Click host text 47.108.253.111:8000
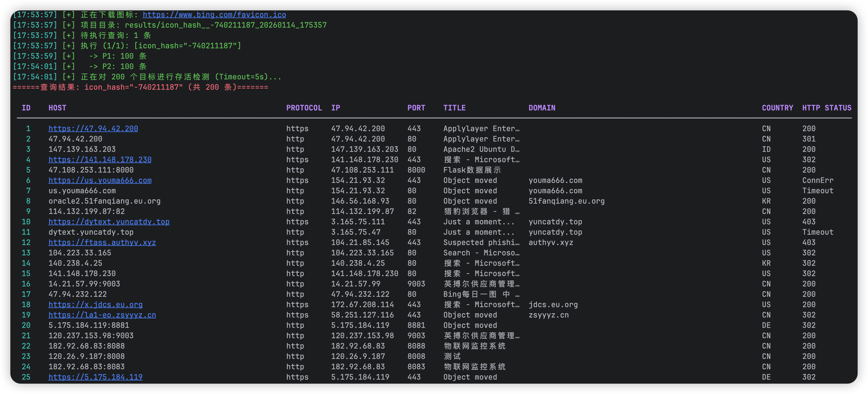 coord(91,170)
